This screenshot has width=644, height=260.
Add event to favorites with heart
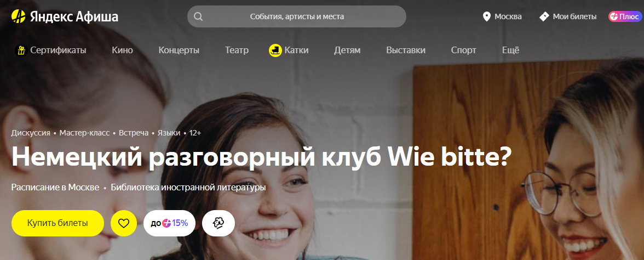124,223
